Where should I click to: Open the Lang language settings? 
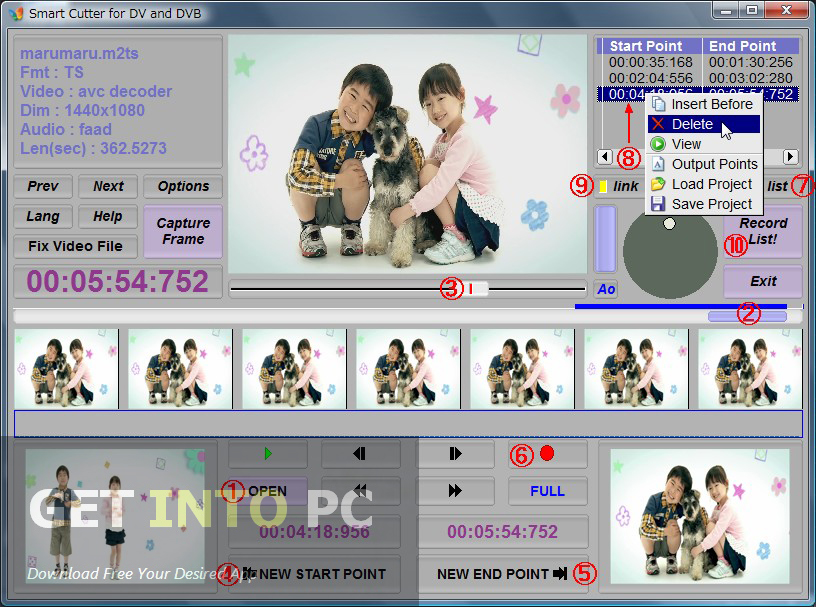(43, 216)
